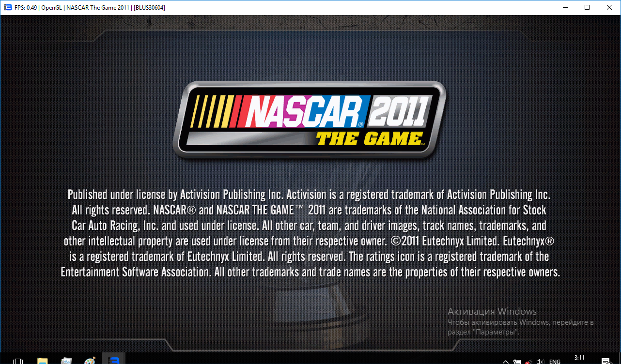Click the taskbar app icon beside File Explorer
This screenshot has height=364, width=621.
point(66,361)
